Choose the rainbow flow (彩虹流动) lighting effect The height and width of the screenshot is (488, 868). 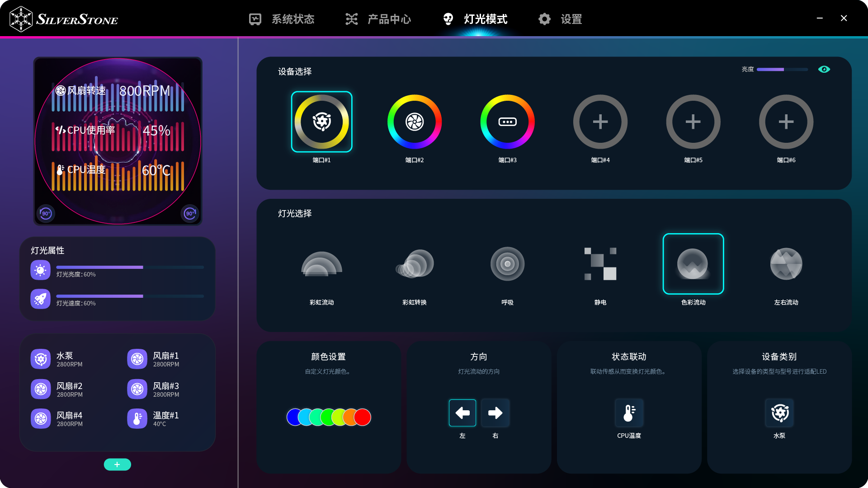pos(321,264)
